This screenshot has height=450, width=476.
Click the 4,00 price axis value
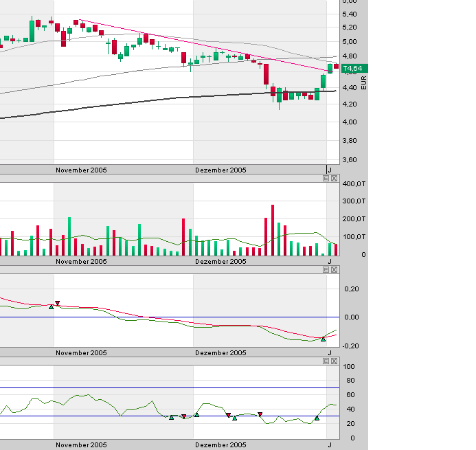(x=350, y=122)
